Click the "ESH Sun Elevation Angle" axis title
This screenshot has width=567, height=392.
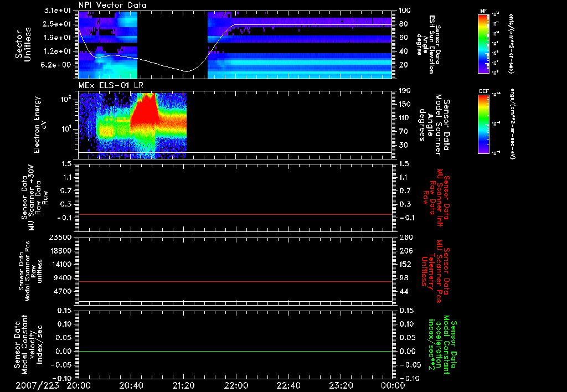[429, 44]
